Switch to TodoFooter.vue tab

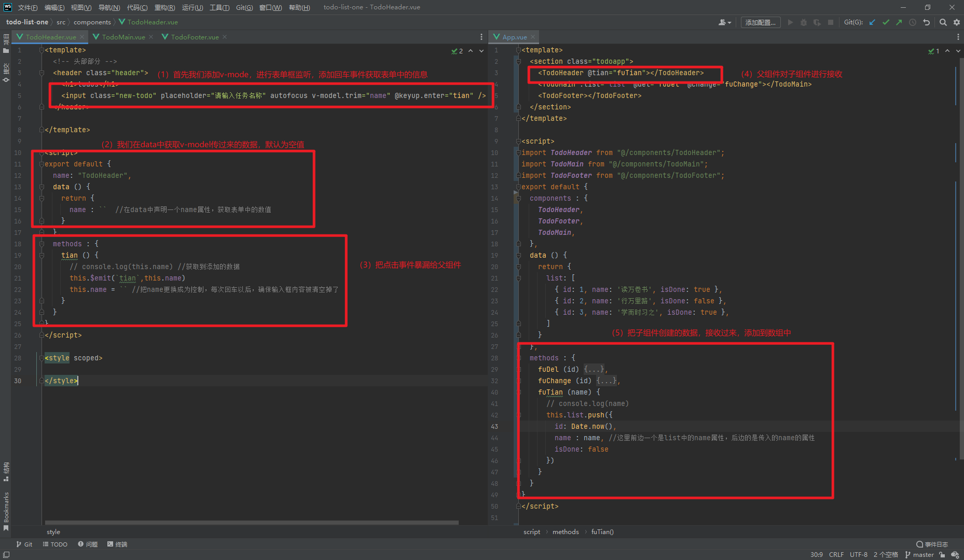(x=195, y=37)
